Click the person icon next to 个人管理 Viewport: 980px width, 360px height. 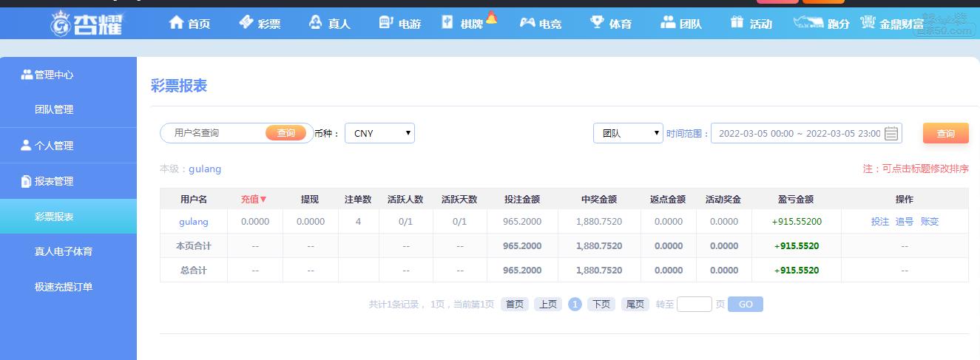27,145
